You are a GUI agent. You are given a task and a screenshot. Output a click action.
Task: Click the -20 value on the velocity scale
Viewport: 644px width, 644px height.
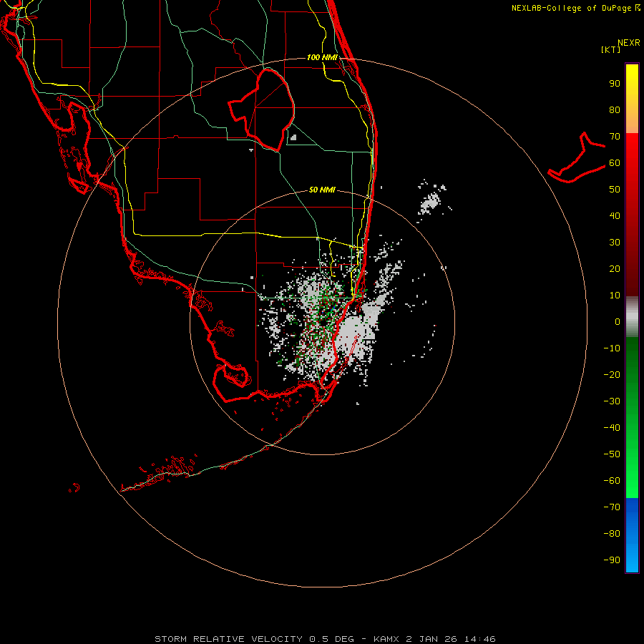click(612, 374)
